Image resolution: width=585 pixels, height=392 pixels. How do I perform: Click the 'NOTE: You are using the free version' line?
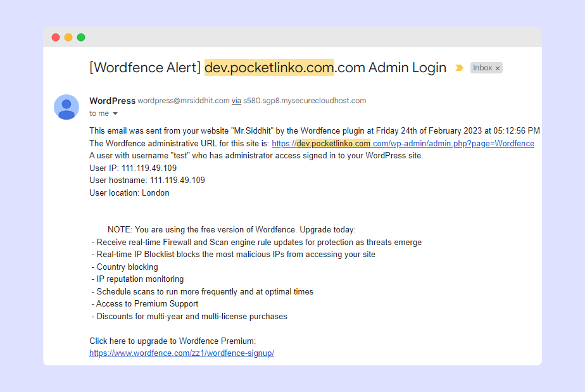232,230
